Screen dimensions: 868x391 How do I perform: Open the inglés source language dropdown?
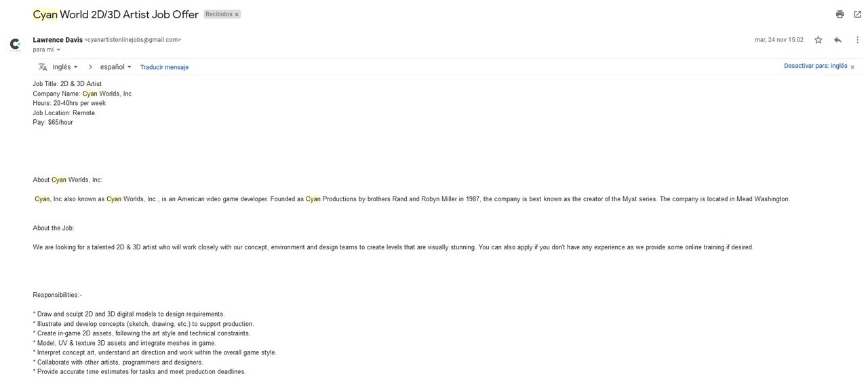pyautogui.click(x=65, y=67)
